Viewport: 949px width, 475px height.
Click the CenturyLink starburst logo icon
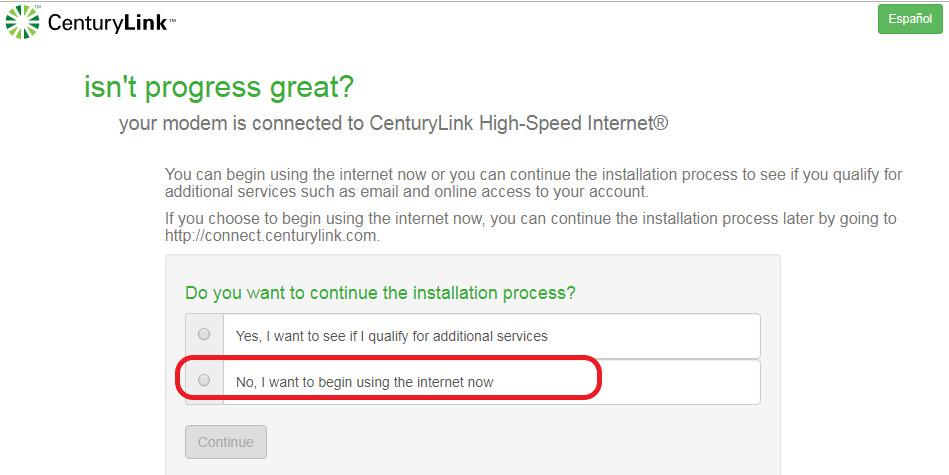21,20
